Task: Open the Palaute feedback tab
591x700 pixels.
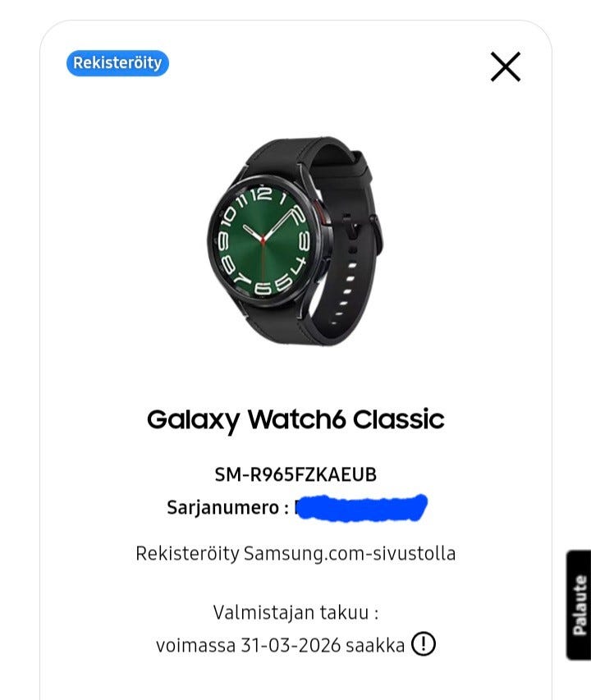Action: tap(579, 605)
